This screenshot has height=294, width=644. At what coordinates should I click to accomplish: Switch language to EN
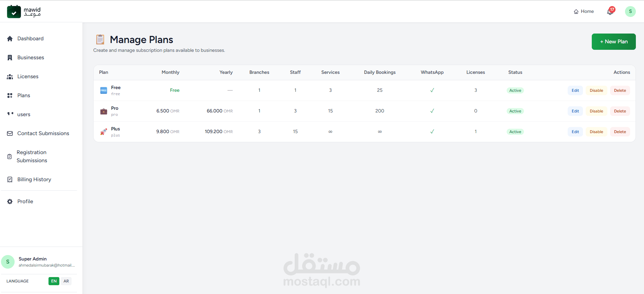click(54, 281)
